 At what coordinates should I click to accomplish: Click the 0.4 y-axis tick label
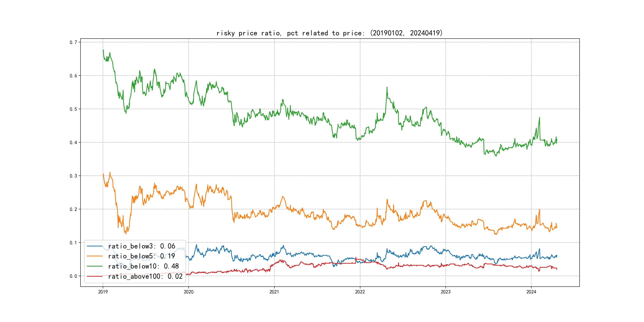pyautogui.click(x=73, y=143)
